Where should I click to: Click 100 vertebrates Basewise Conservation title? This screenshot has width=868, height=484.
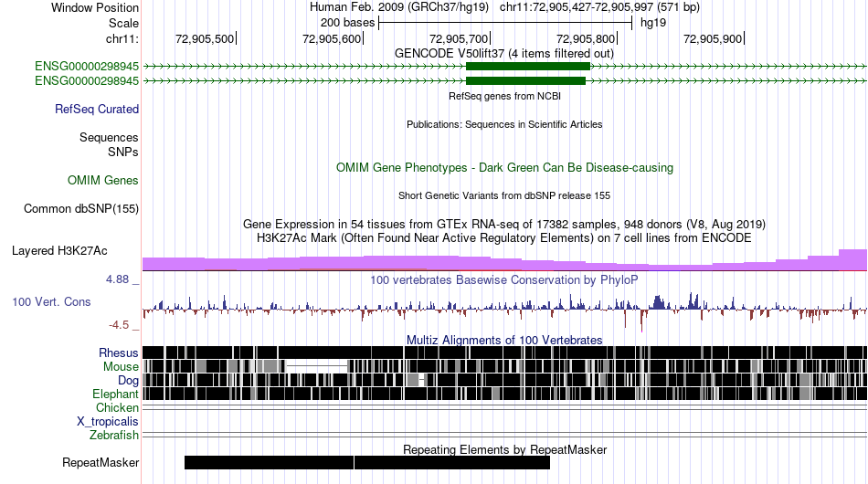coord(504,279)
